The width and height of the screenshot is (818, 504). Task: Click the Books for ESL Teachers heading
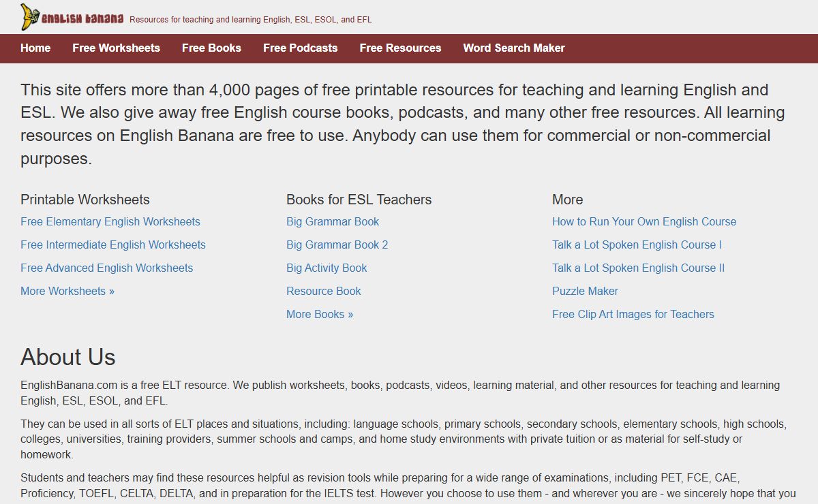click(x=359, y=200)
